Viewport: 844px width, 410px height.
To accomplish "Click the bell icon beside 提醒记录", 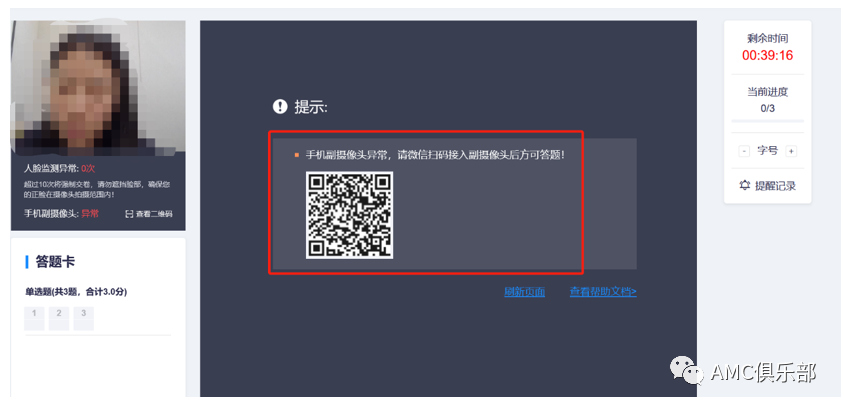I will 745,186.
